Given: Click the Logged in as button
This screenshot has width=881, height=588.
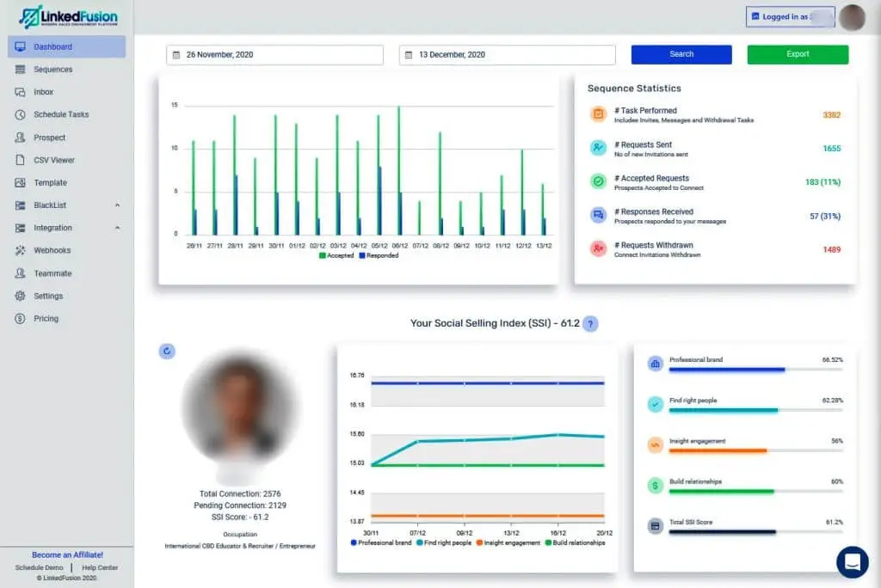Looking at the screenshot, I should point(791,17).
